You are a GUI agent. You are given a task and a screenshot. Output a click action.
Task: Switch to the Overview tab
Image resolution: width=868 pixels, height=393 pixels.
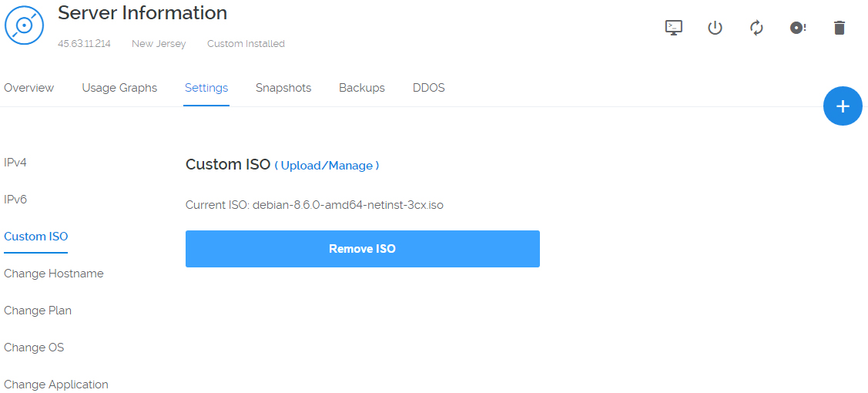point(28,88)
